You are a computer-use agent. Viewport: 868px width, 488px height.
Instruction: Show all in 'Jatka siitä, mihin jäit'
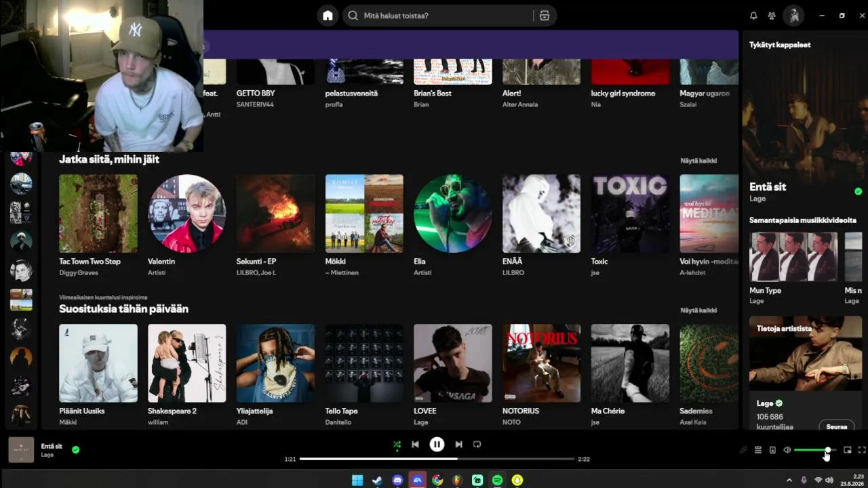click(698, 161)
